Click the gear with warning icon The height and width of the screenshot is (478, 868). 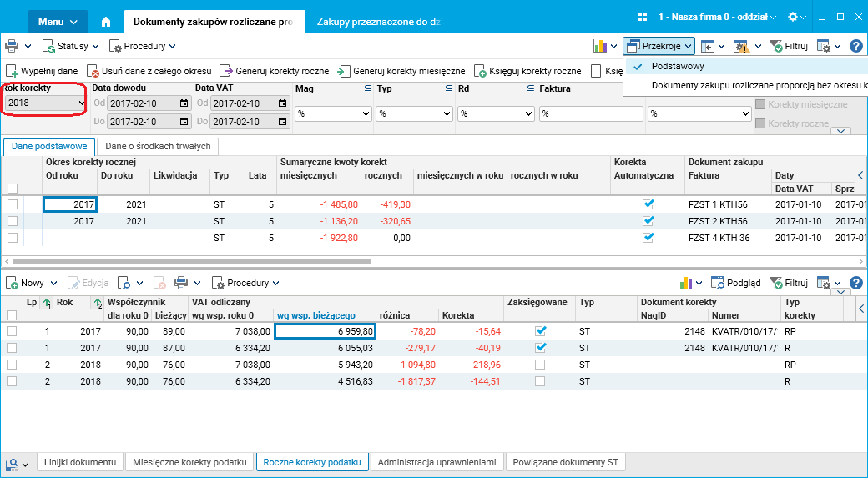point(741,47)
